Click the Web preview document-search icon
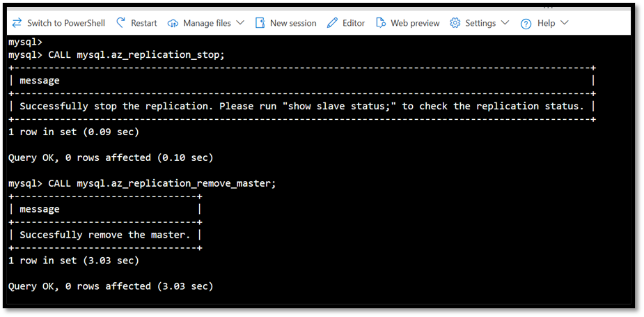The width and height of the screenshot is (644, 317). [x=381, y=23]
